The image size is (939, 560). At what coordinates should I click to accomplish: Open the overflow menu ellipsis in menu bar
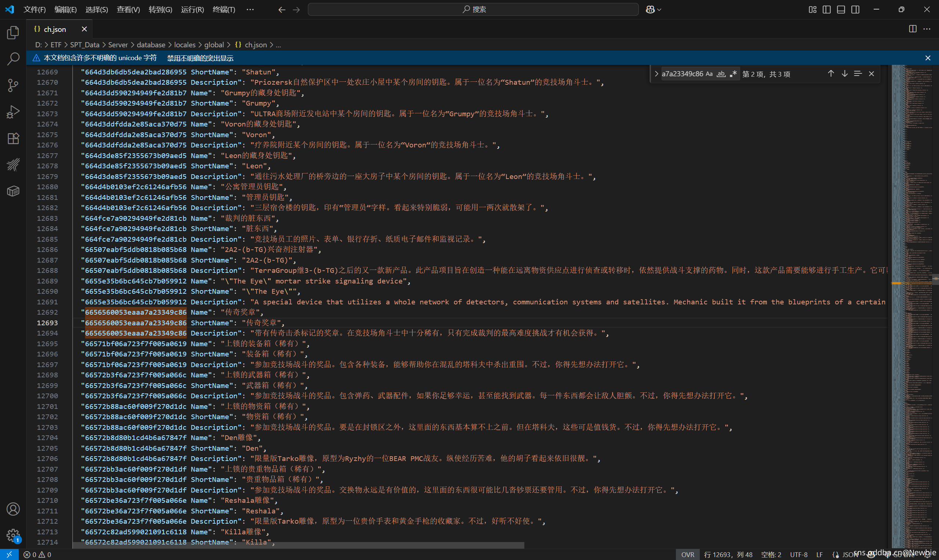pyautogui.click(x=250, y=10)
